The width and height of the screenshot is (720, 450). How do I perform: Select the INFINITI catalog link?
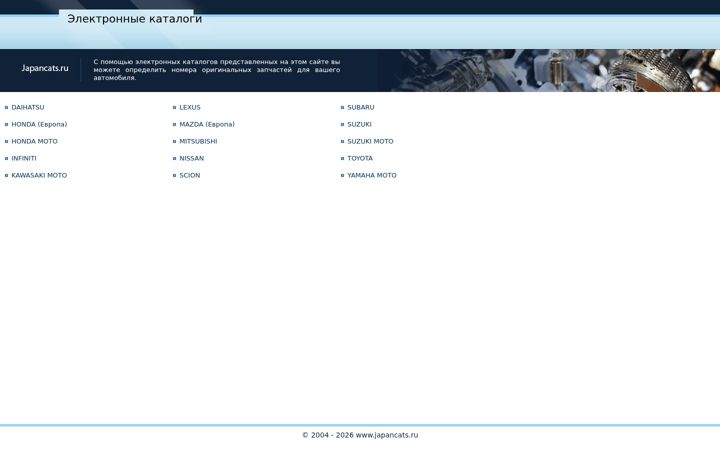coord(24,158)
